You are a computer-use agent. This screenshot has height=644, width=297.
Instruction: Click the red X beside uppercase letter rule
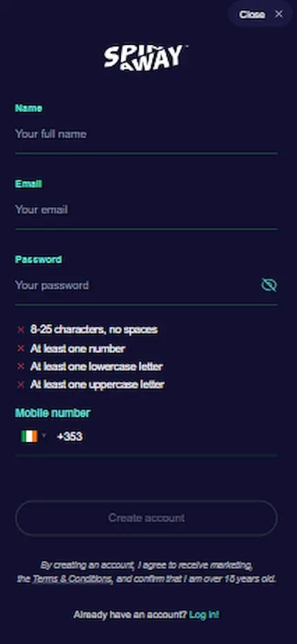click(x=21, y=385)
